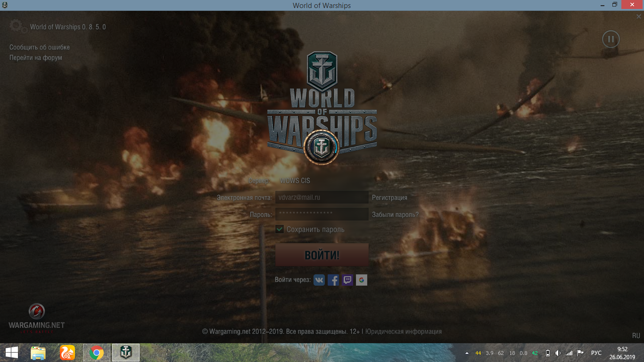
Task: Open the RU language selector
Action: [x=636, y=336]
